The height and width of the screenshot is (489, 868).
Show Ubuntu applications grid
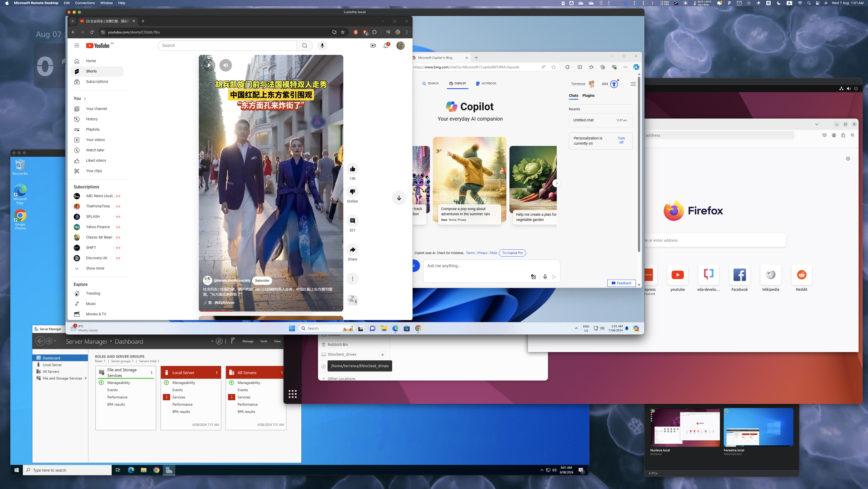click(x=292, y=394)
